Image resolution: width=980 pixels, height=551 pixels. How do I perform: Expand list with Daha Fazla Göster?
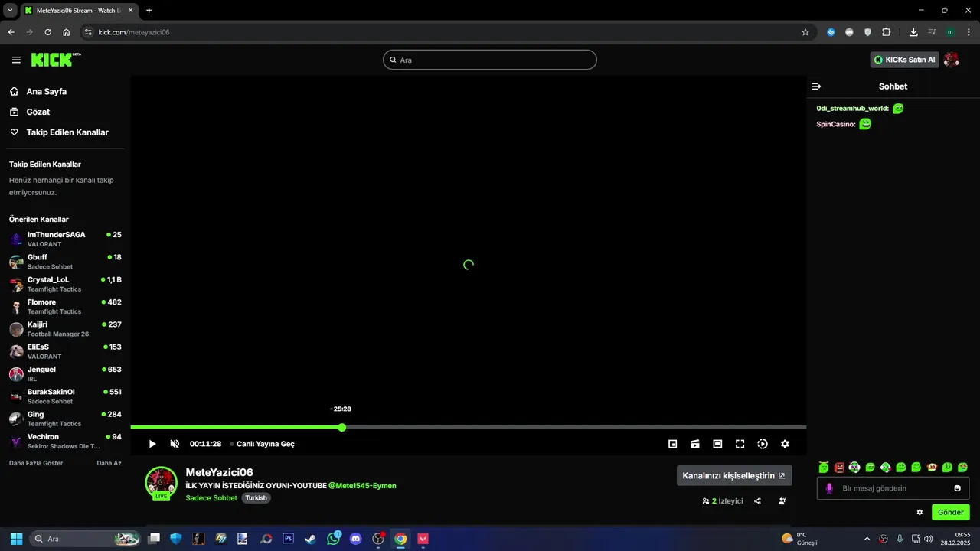pyautogui.click(x=36, y=463)
